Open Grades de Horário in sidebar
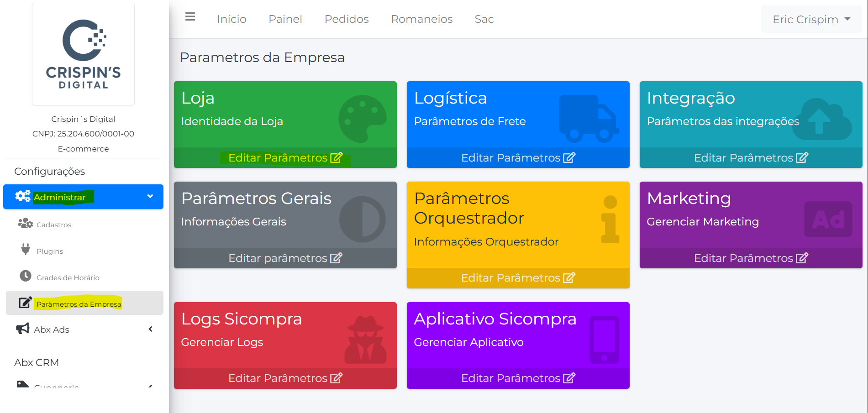Viewport: 868px width, 413px height. (68, 277)
